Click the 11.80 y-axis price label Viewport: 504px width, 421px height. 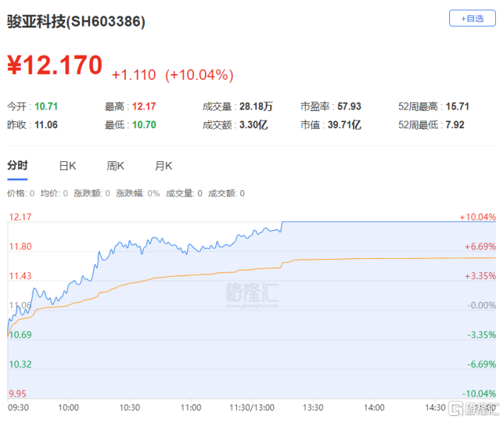pos(20,246)
